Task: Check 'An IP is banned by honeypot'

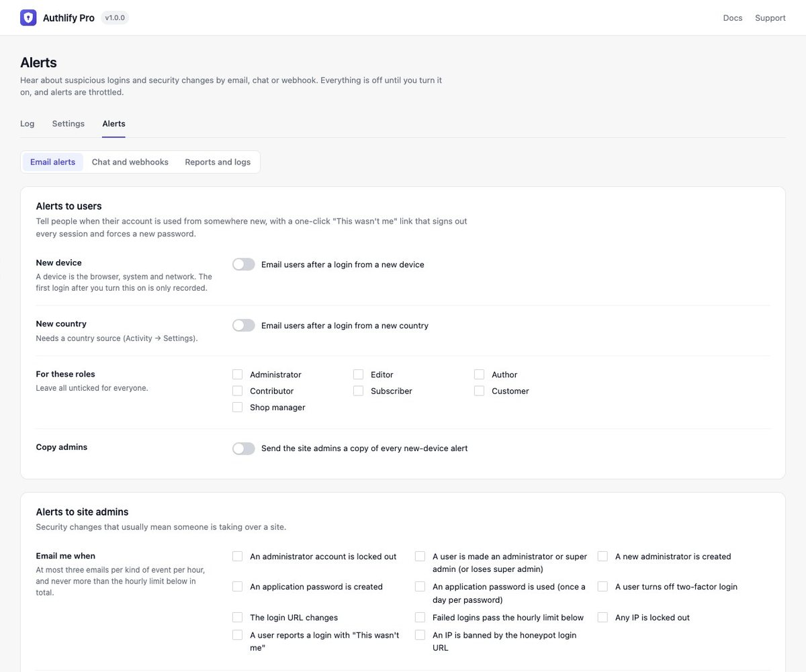Action: point(420,635)
